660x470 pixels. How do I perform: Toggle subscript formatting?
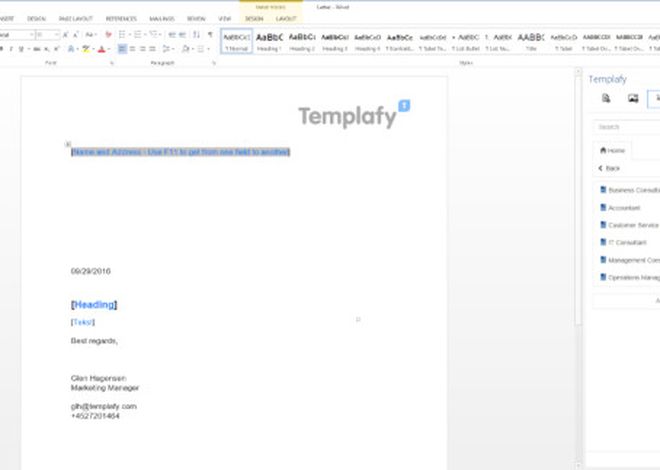[47, 49]
